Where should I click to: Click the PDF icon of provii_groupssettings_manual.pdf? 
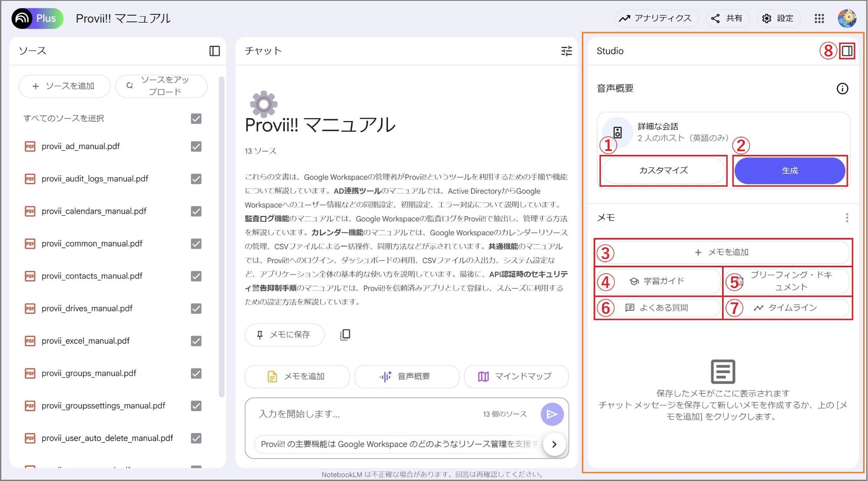coord(30,406)
